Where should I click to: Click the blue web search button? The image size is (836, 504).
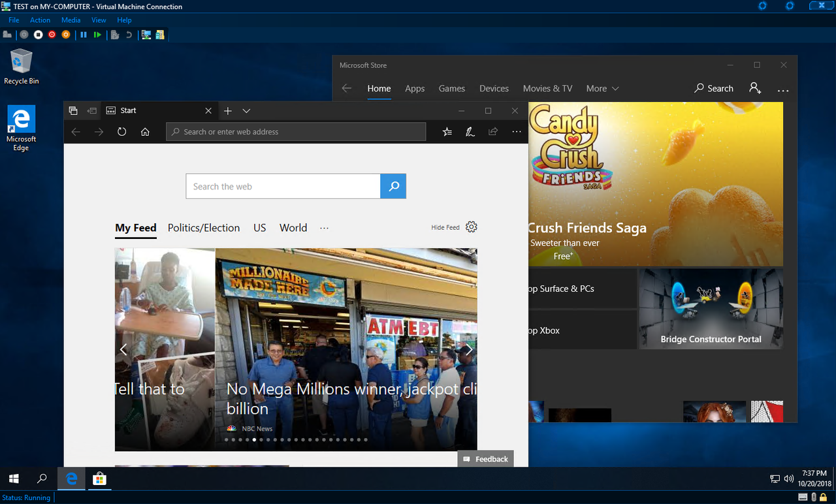pos(393,186)
